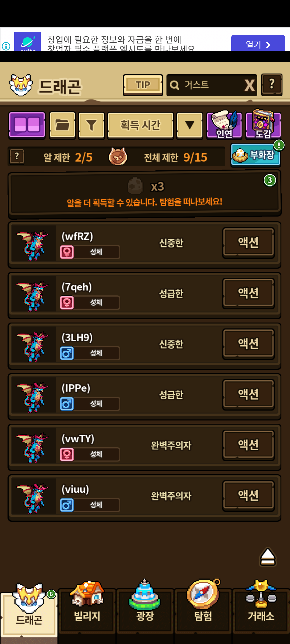
Task: Open the 도감 encyclopedia book icon
Action: [263, 125]
